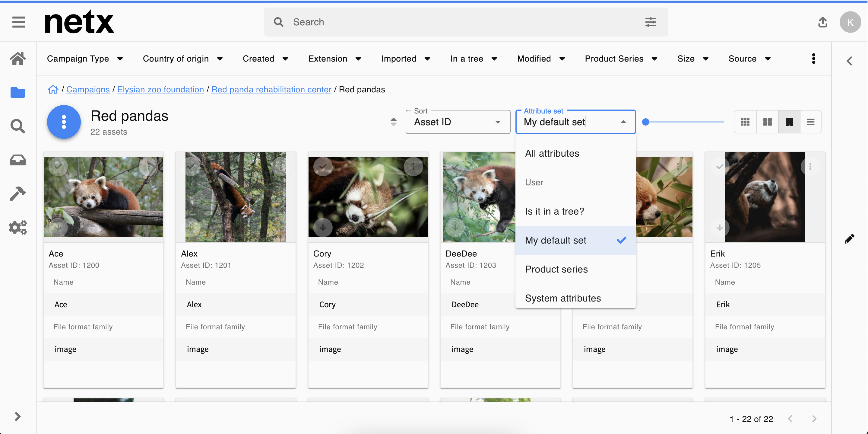The height and width of the screenshot is (434, 868).
Task: Collapse the right side panel chevron
Action: point(850,61)
